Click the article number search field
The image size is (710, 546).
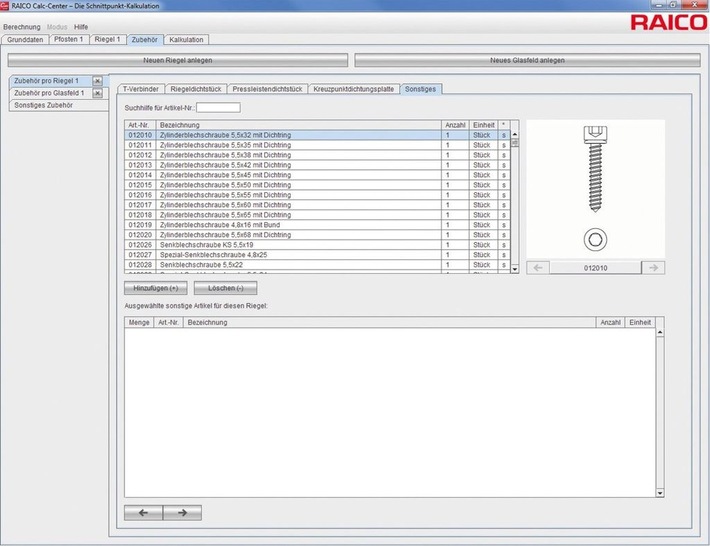tap(218, 107)
